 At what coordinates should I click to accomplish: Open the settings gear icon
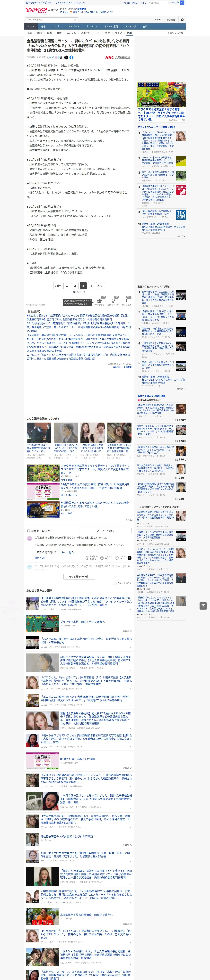(182, 20)
